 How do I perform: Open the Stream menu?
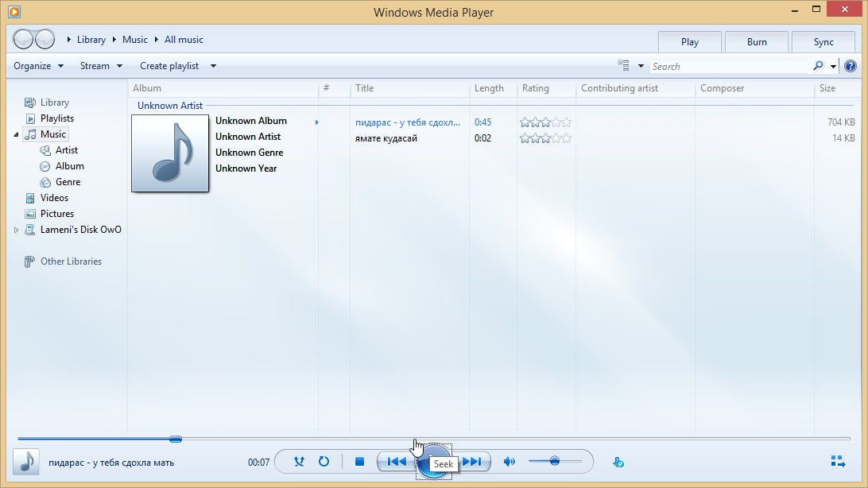point(101,66)
